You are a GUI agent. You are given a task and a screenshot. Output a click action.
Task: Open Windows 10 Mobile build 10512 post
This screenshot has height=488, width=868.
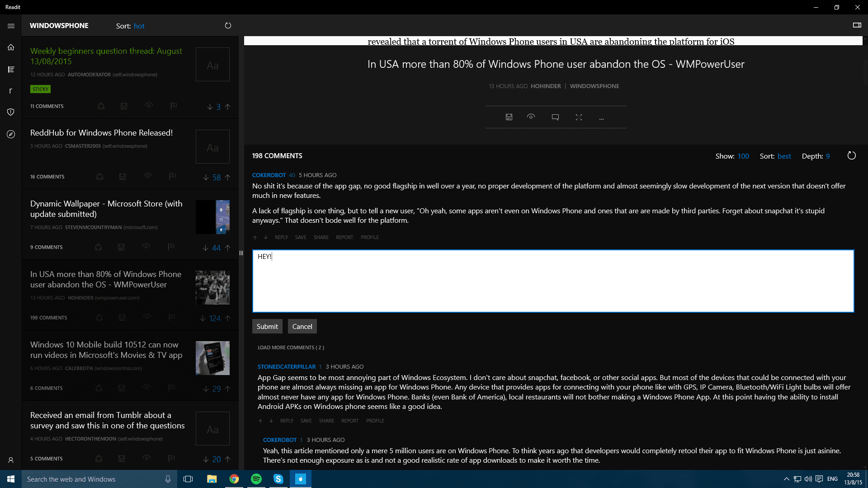pos(106,350)
